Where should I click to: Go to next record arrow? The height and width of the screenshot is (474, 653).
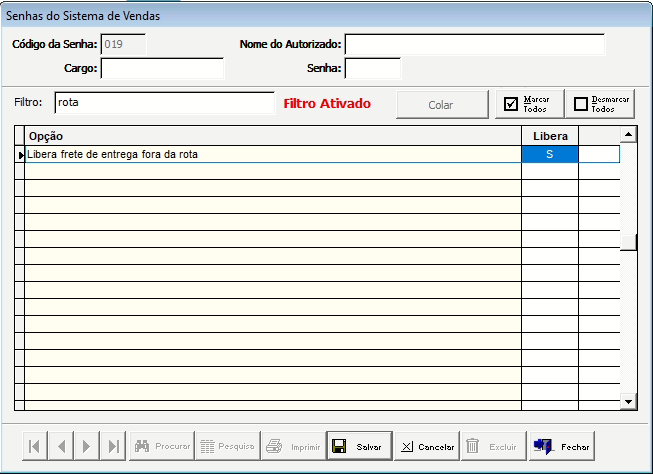pyautogui.click(x=87, y=446)
